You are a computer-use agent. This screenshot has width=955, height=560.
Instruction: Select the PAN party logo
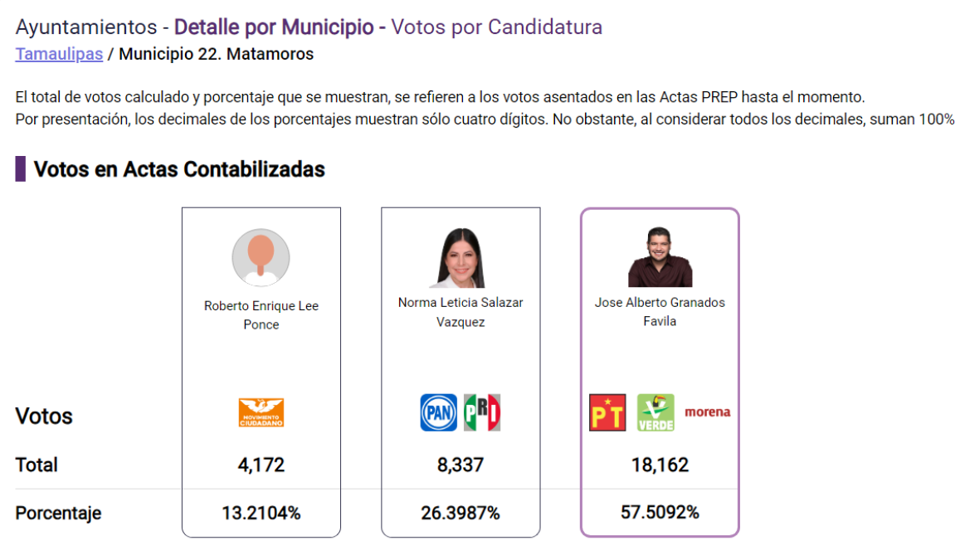coord(437,412)
